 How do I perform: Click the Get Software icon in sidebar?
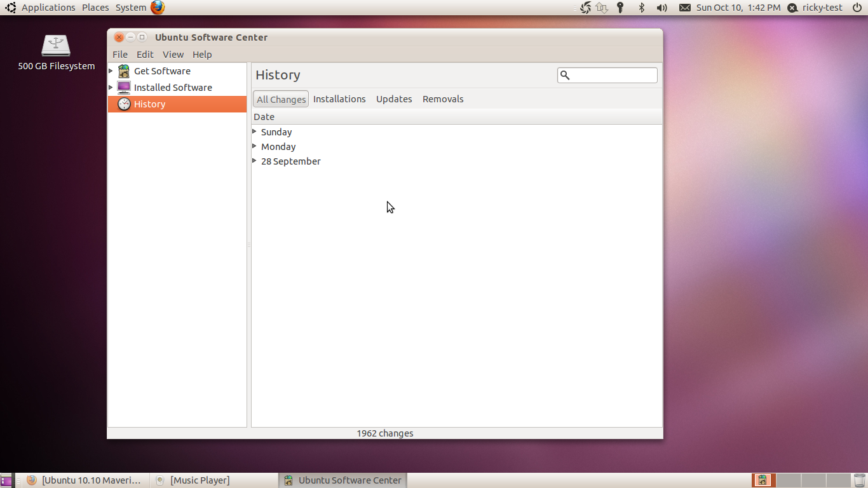(124, 71)
